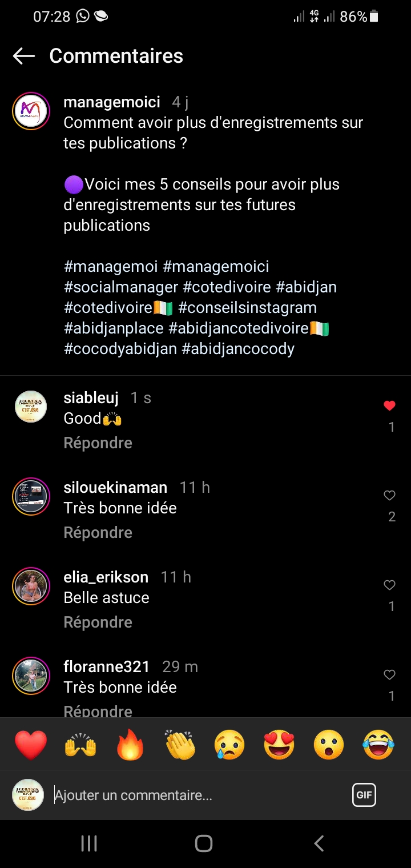Screen dimensions: 411x868
Task: Unlike siableuj's comment
Action: tap(389, 406)
